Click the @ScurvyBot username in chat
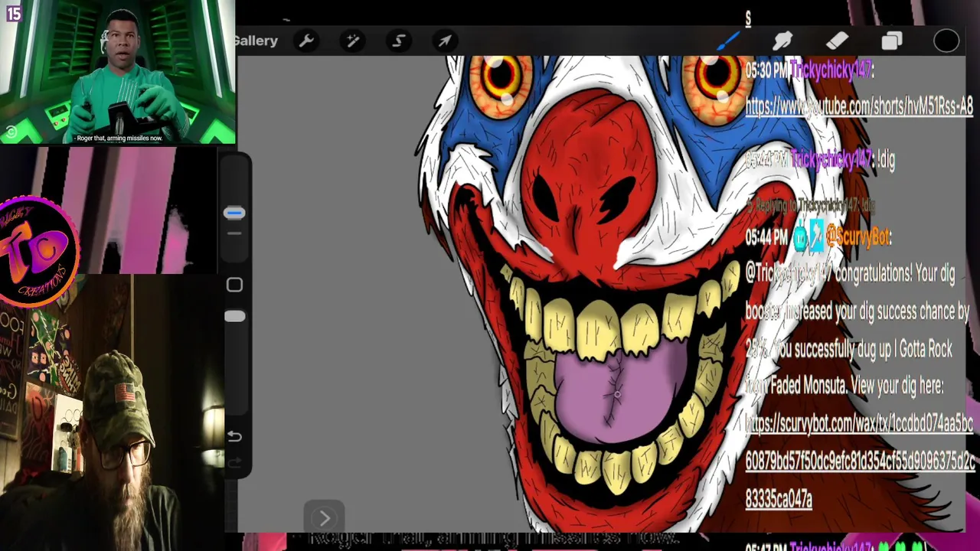980x551 pixels. [x=857, y=237]
